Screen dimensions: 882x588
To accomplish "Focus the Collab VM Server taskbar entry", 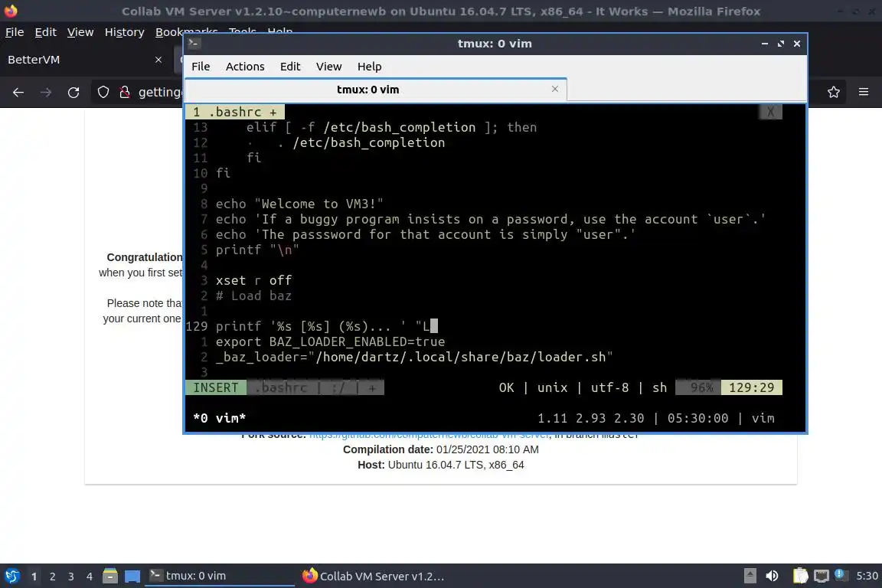I will 374,576.
